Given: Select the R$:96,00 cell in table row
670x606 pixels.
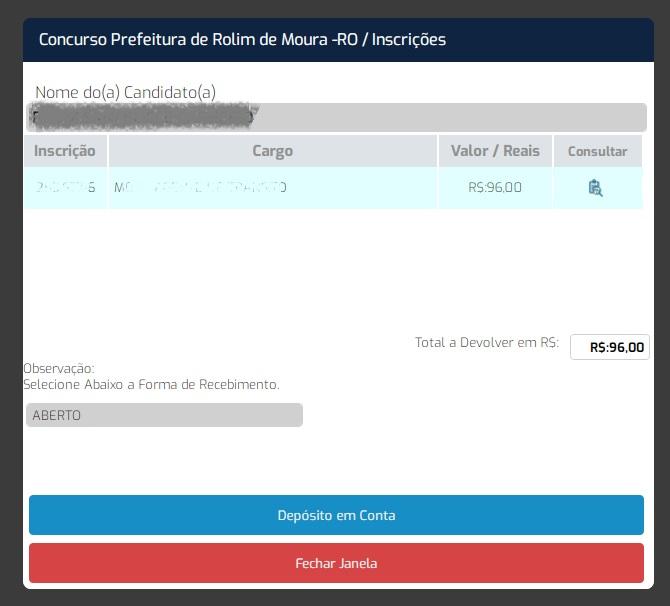Looking at the screenshot, I should click(x=495, y=188).
